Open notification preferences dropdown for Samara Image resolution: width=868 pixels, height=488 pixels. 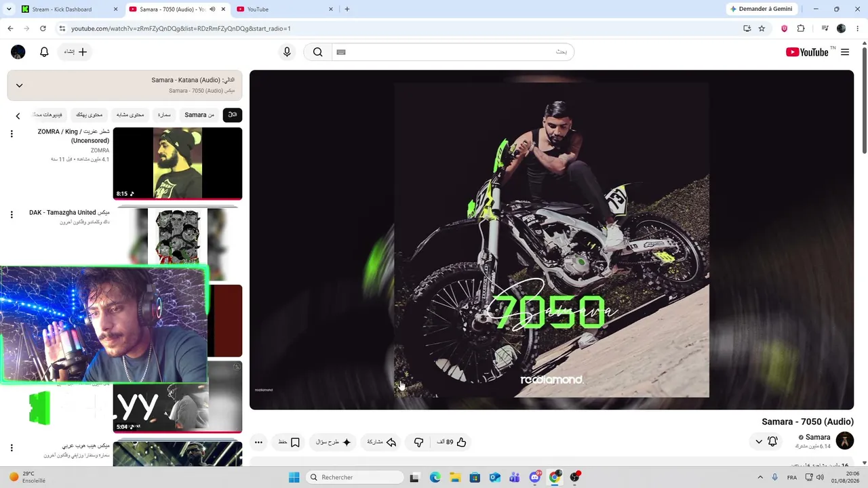766,442
